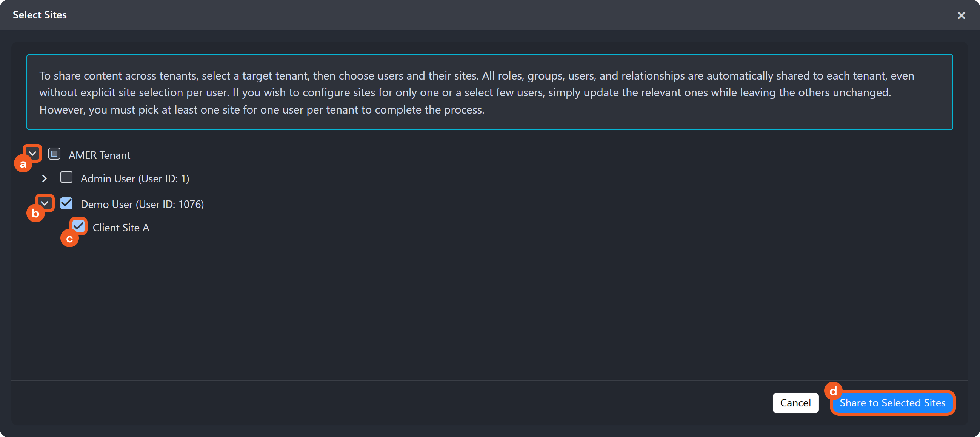Click the orange step marker 'b'
Screen dimensions: 980x437
click(35, 213)
